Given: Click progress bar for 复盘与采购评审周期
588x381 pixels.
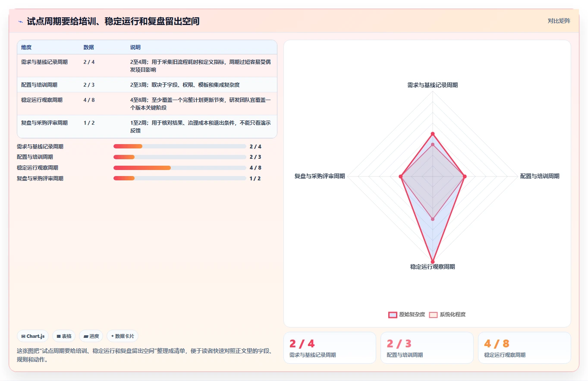Looking at the screenshot, I should point(180,178).
